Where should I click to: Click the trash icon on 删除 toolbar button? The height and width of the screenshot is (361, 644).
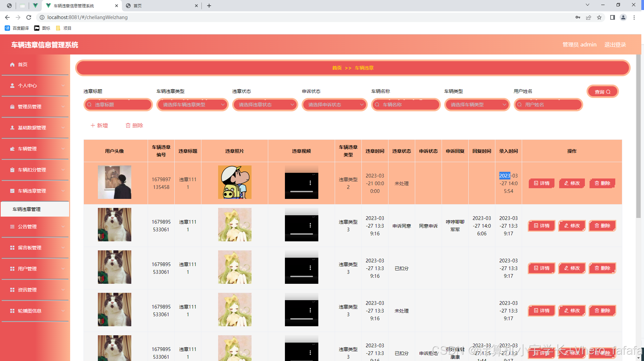pyautogui.click(x=128, y=125)
